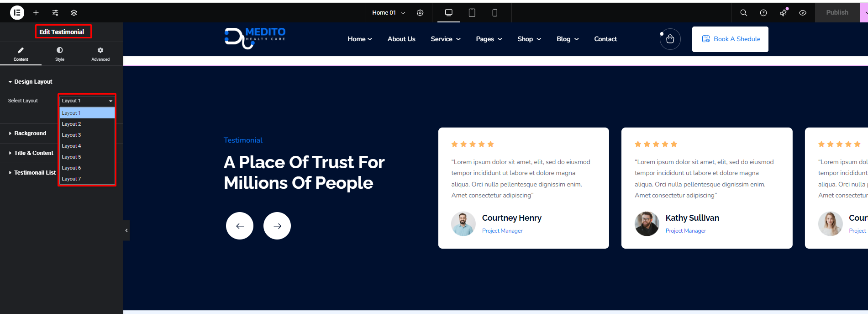Expand the Background section
This screenshot has height=314, width=868.
point(30,133)
